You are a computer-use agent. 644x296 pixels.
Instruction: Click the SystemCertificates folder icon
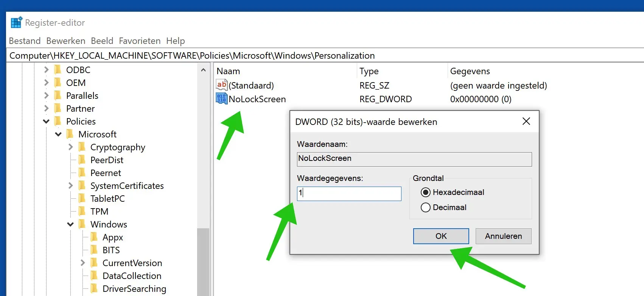[x=82, y=185]
